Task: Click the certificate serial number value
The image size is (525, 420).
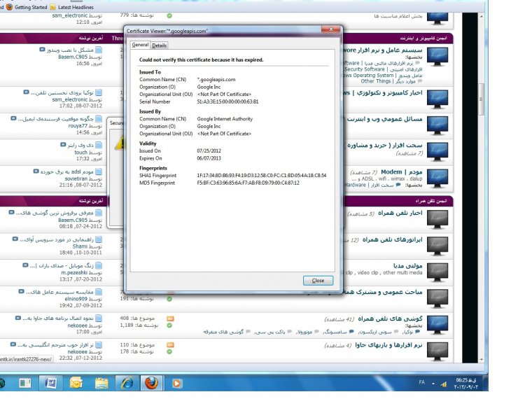Action: coord(227,101)
